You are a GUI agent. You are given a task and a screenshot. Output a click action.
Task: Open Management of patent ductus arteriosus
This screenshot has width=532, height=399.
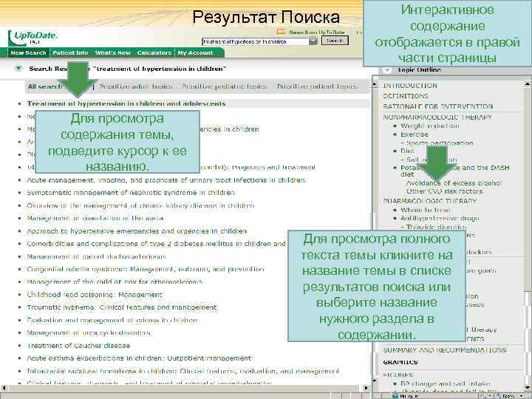coord(96,256)
